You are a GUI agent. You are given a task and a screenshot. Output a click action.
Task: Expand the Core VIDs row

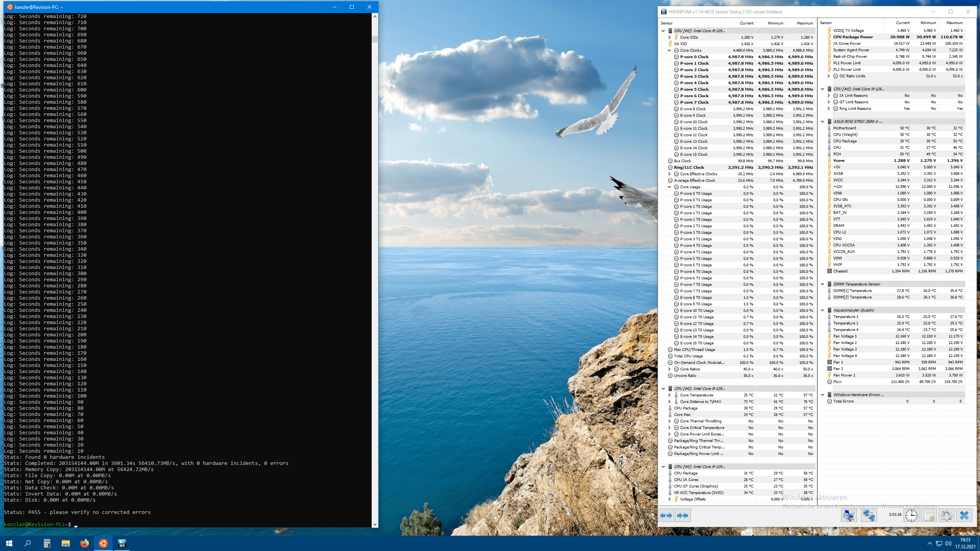(x=669, y=37)
